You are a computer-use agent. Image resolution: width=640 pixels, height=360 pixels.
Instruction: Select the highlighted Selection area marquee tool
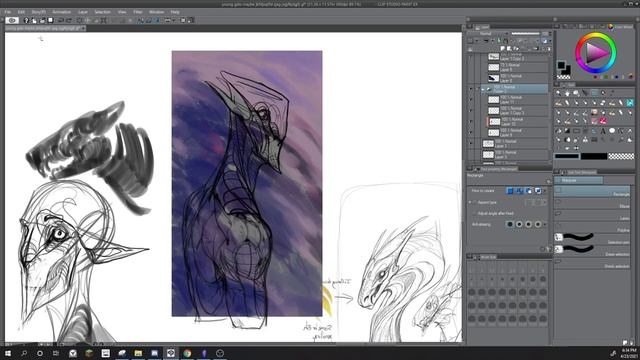[x=595, y=93]
